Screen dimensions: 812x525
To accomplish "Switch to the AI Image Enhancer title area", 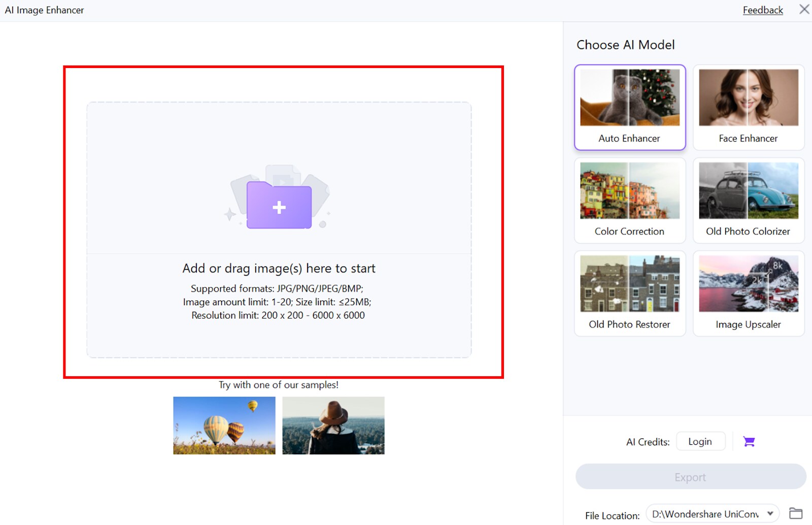I will click(x=44, y=10).
